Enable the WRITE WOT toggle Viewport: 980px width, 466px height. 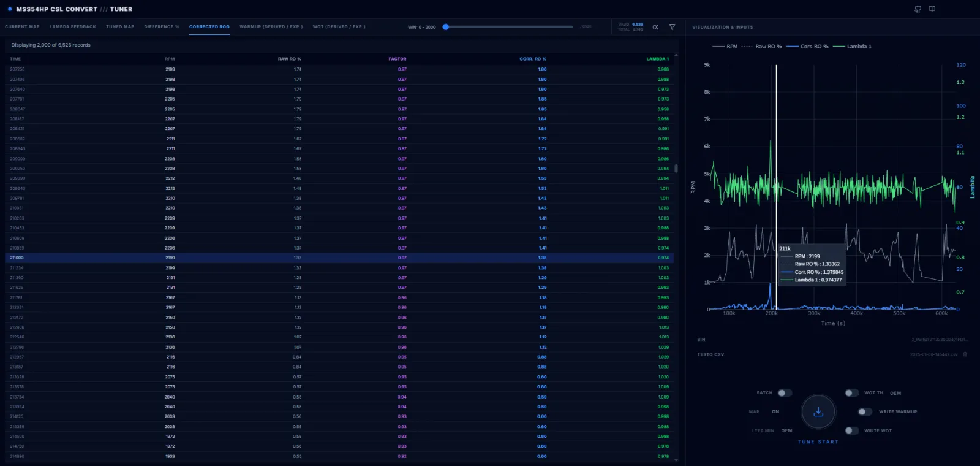[851, 430]
